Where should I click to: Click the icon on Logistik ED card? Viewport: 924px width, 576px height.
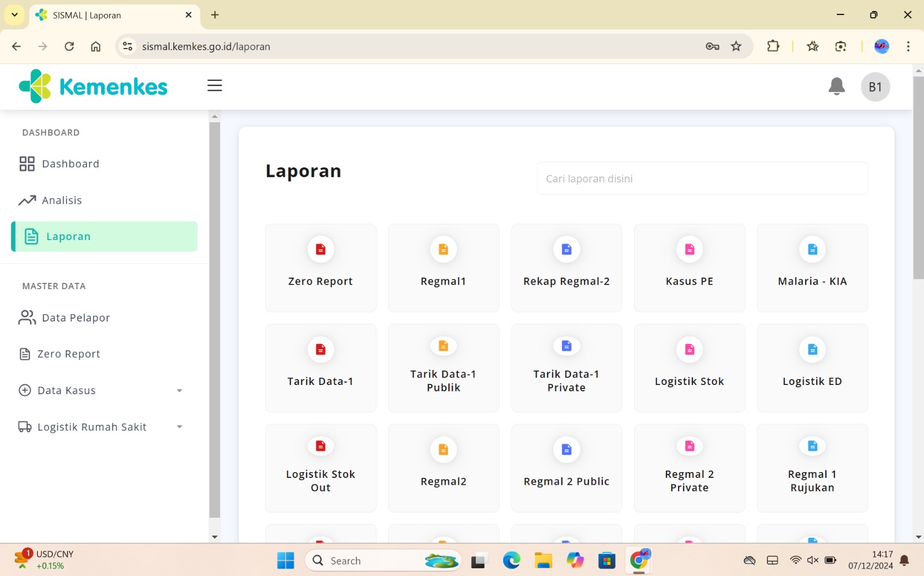click(x=813, y=349)
